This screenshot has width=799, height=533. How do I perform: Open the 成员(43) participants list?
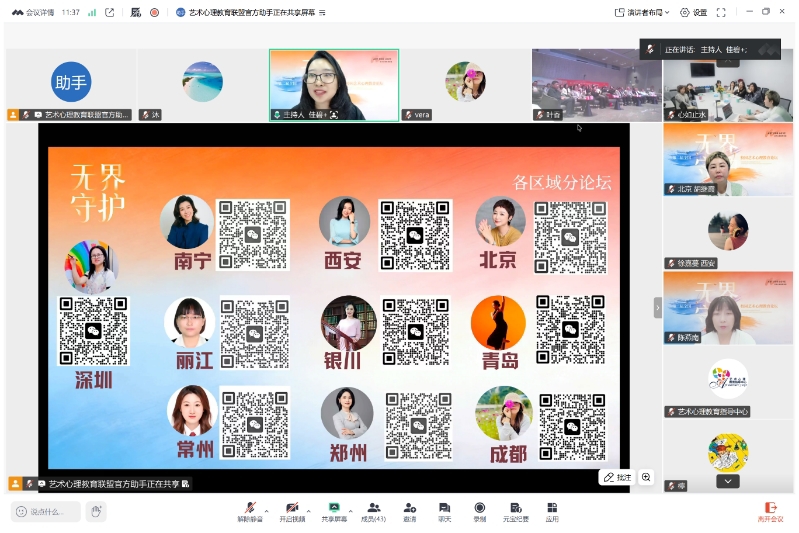[374, 511]
